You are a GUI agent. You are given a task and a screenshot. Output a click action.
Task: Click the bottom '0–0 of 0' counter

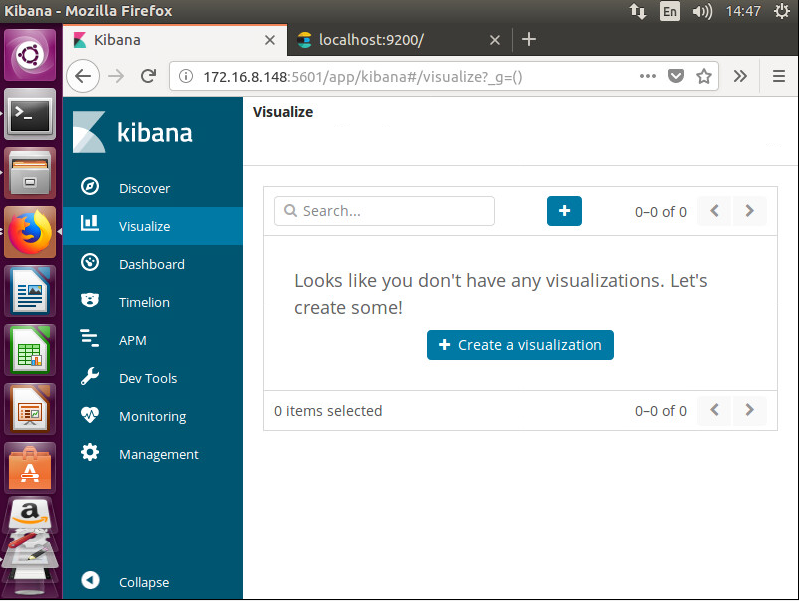coord(661,411)
